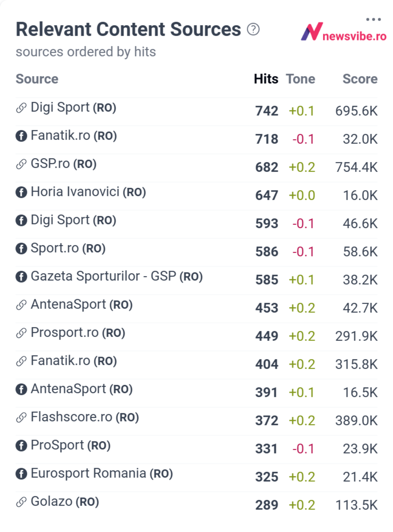Sort table by Hits column
393x532 pixels.
coord(266,79)
